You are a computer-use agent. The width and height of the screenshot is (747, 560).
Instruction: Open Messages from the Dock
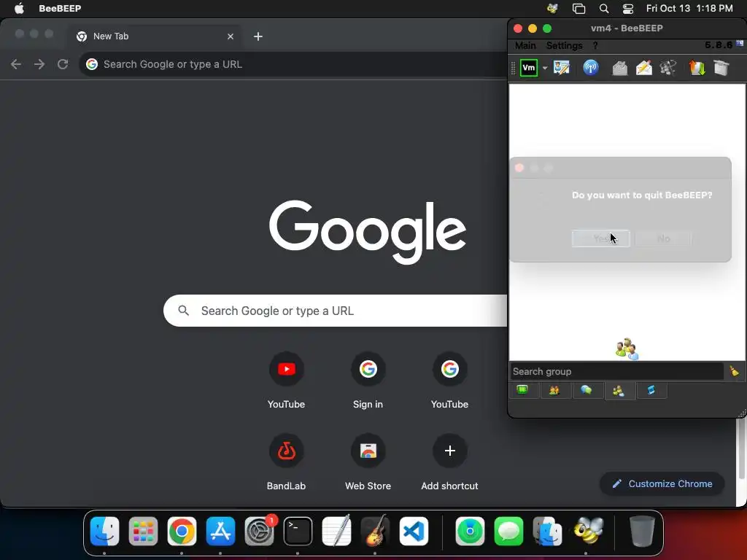(508, 531)
